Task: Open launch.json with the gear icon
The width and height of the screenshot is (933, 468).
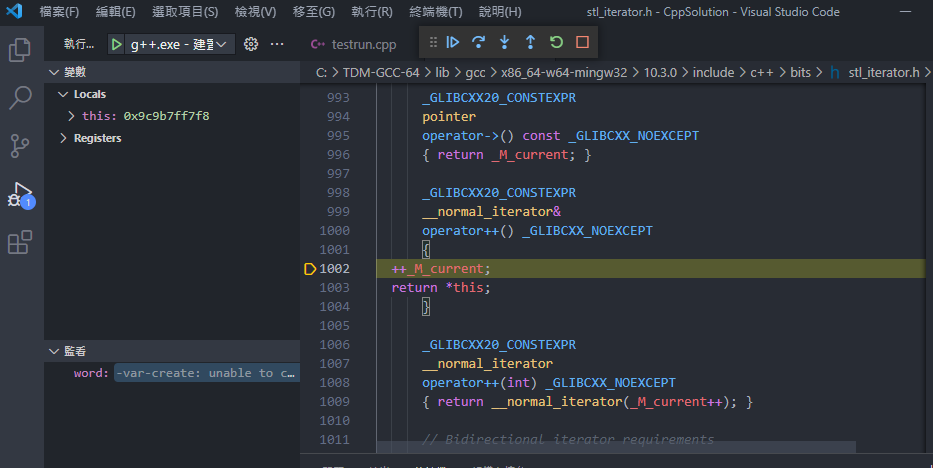Action: pyautogui.click(x=251, y=45)
